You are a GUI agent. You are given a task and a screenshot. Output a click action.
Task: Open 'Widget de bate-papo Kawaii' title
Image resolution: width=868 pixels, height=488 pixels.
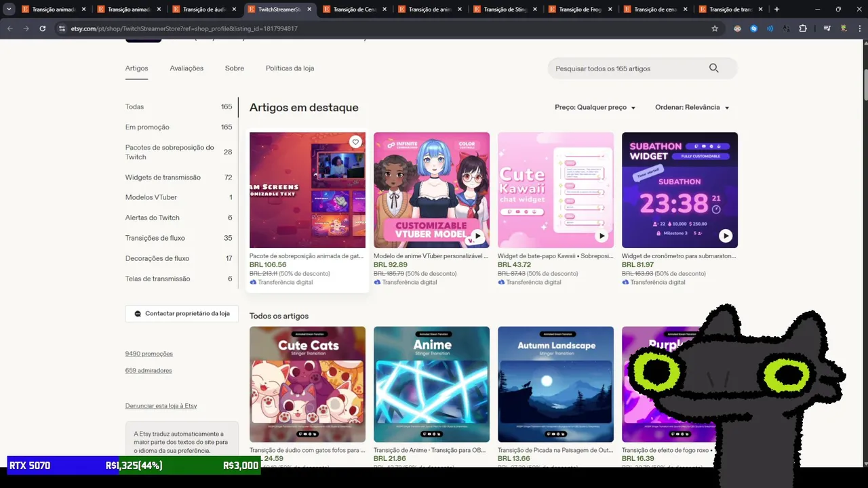coord(555,256)
